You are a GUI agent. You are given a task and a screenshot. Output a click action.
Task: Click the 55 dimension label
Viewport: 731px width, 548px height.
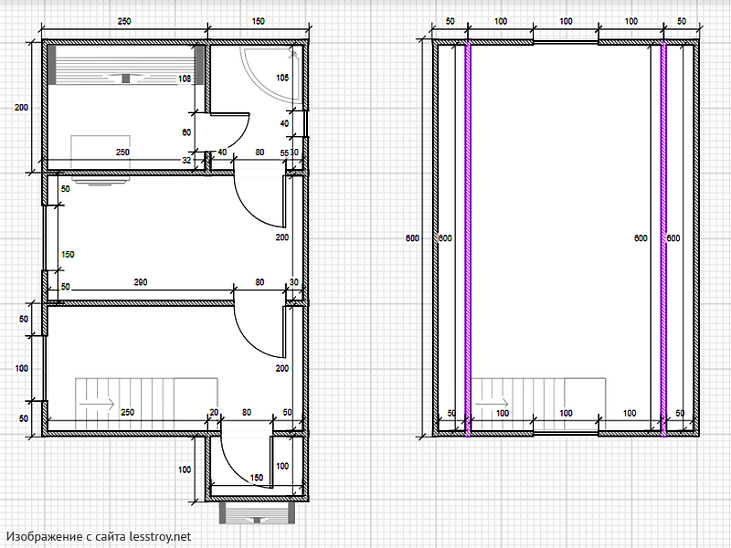tap(284, 153)
